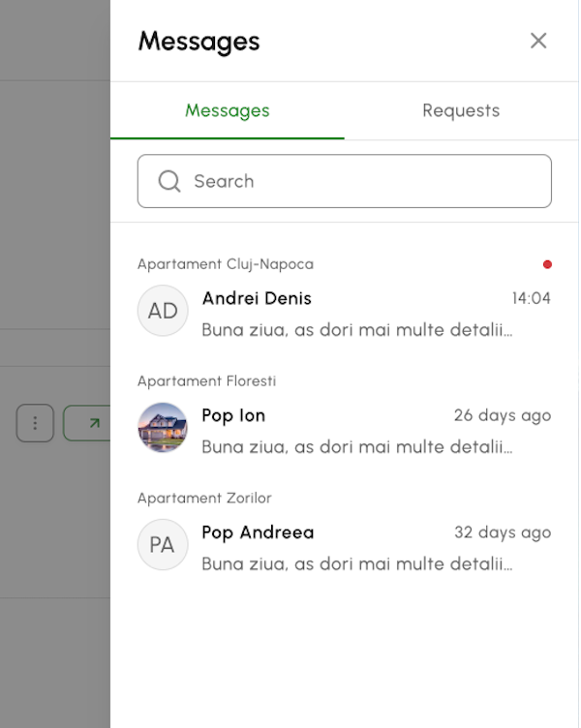Viewport: 581px width, 728px height.
Task: Open conversation with Pop Ion
Action: [345, 415]
